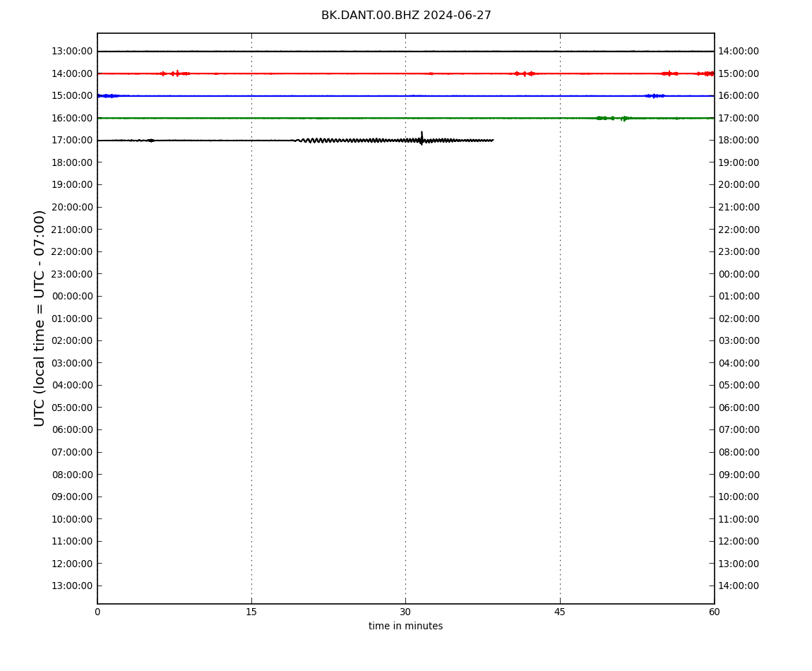Click right-axis label 03:00:00
812x671 pixels.
(x=739, y=341)
